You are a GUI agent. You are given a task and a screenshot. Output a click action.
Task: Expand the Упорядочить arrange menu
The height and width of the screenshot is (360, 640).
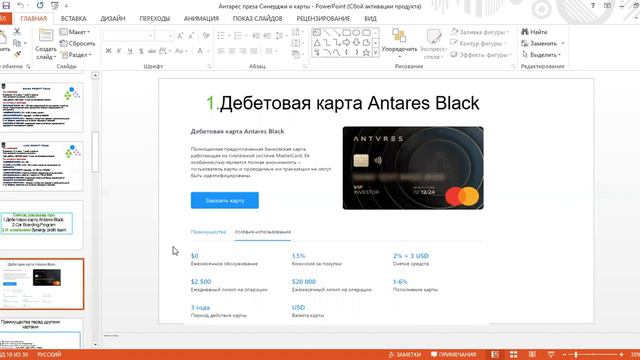[399, 44]
